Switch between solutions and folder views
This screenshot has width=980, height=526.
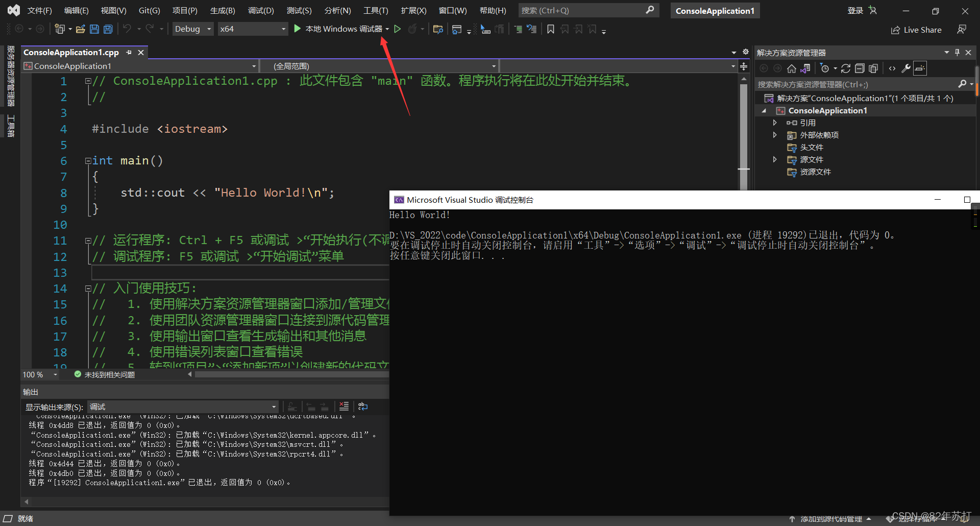click(805, 68)
